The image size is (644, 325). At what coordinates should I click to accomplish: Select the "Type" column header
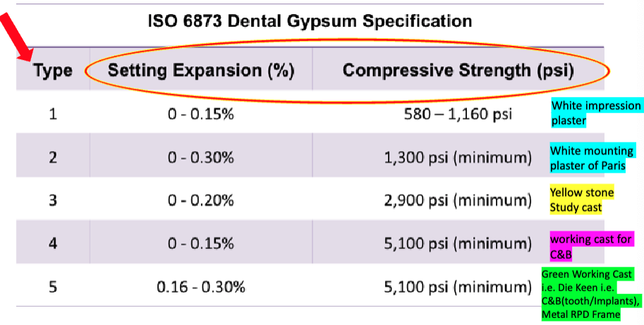(52, 71)
